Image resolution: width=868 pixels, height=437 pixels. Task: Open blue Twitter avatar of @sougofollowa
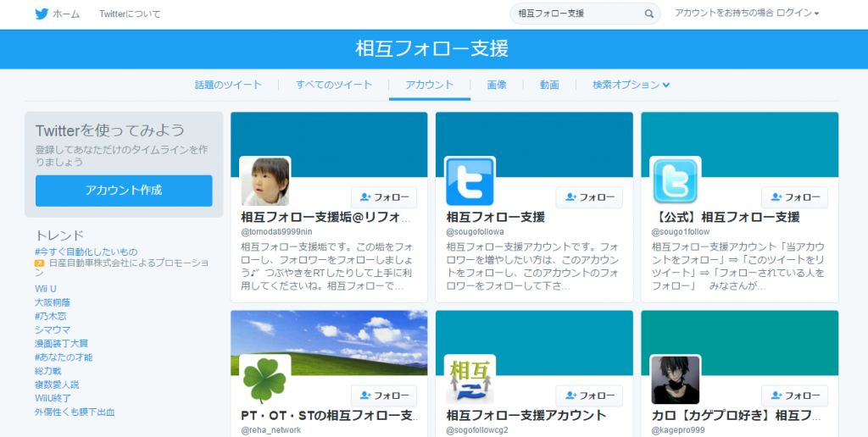[x=470, y=182]
